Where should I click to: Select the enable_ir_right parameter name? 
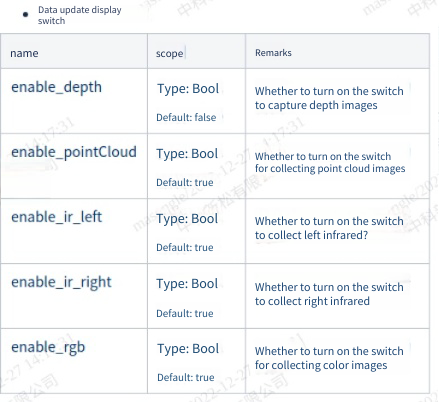61,283
